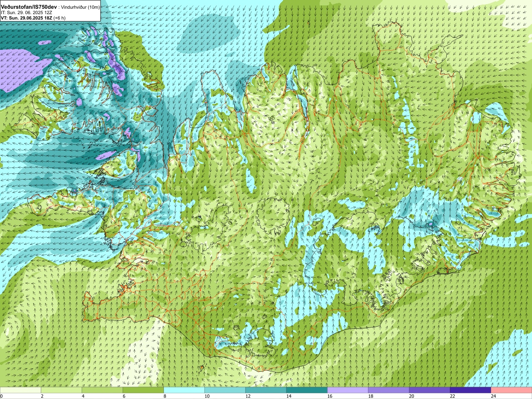Screen dimensions: 532x399
Task: Click the legend scale label 2
Action: pos(42,396)
